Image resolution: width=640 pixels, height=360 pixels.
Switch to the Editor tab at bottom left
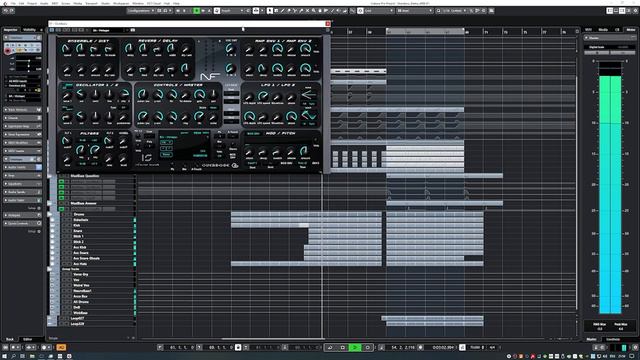(x=27, y=339)
